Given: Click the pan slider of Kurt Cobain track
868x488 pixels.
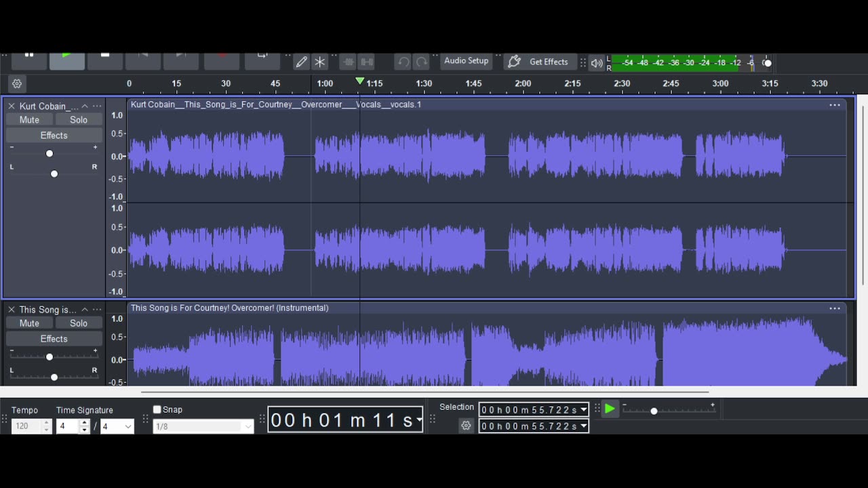Looking at the screenshot, I should click(x=54, y=174).
